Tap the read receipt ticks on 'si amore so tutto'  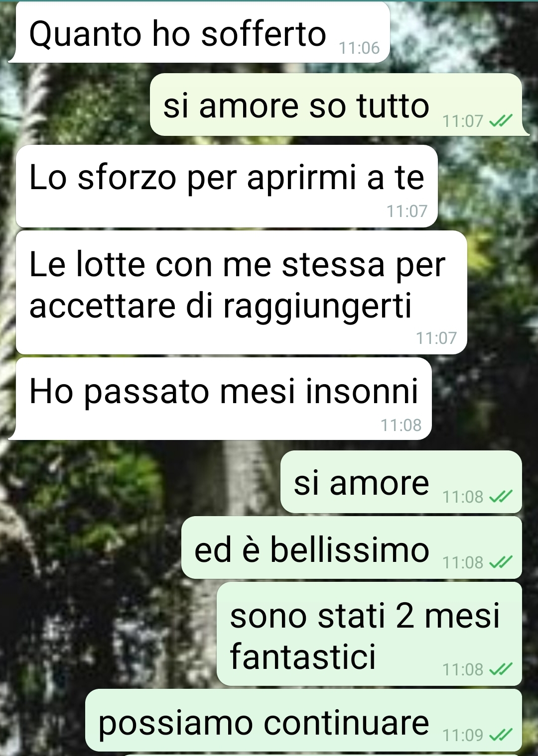(501, 121)
